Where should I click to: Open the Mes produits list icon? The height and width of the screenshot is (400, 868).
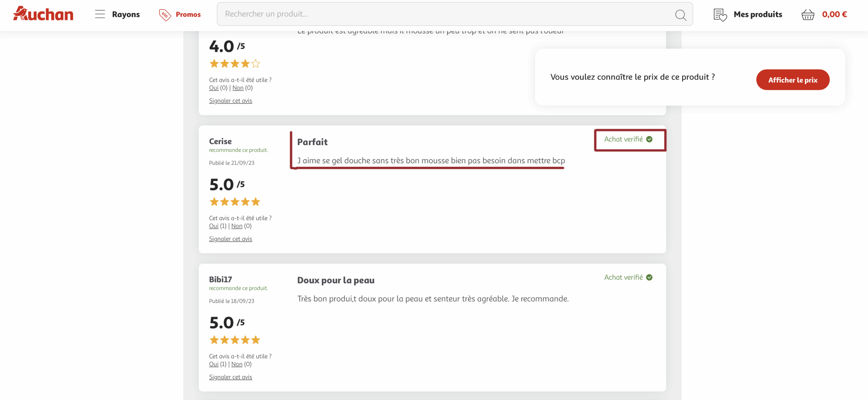[x=720, y=15]
